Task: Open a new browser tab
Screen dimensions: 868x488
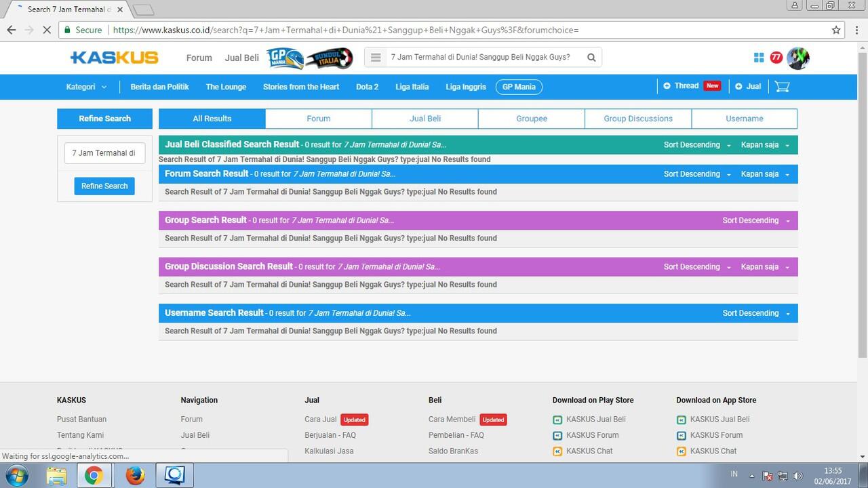Action: click(x=143, y=9)
